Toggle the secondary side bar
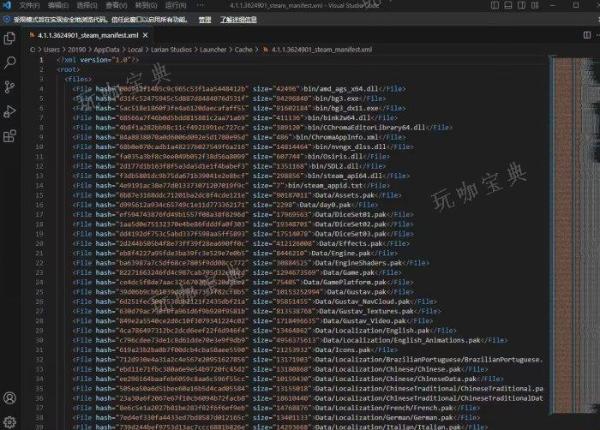600x430 pixels. [x=522, y=5]
